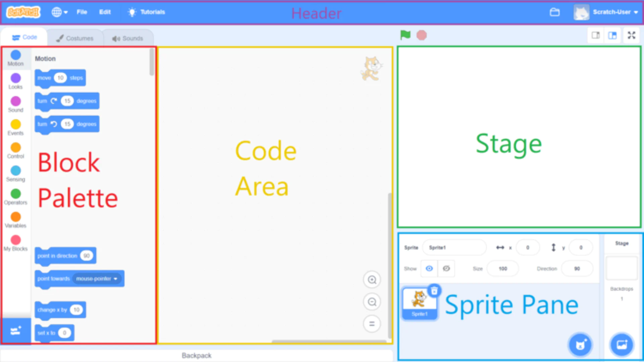This screenshot has width=644, height=362.
Task: Zoom into the code area
Action: 372,280
